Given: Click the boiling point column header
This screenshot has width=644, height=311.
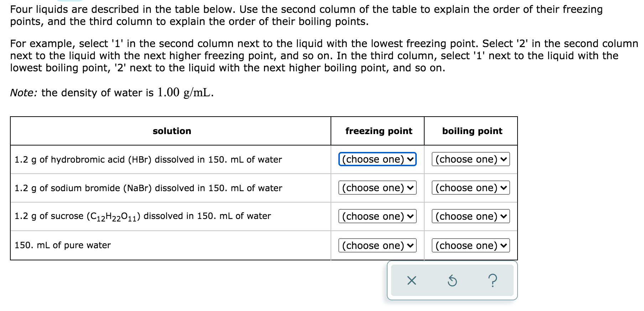Looking at the screenshot, I should pos(472,131).
